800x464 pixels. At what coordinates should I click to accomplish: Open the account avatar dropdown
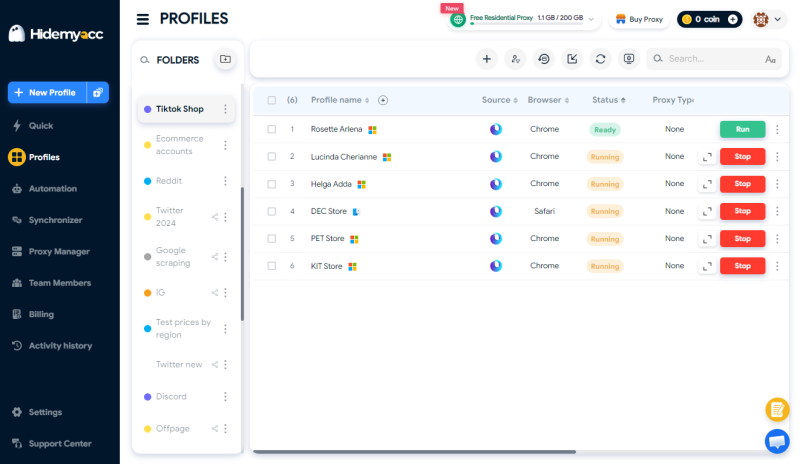point(768,19)
